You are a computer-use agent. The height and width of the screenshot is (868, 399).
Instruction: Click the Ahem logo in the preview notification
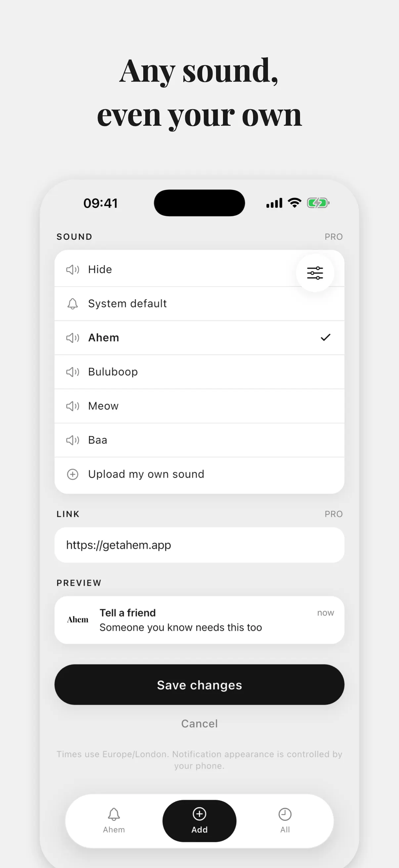(78, 619)
